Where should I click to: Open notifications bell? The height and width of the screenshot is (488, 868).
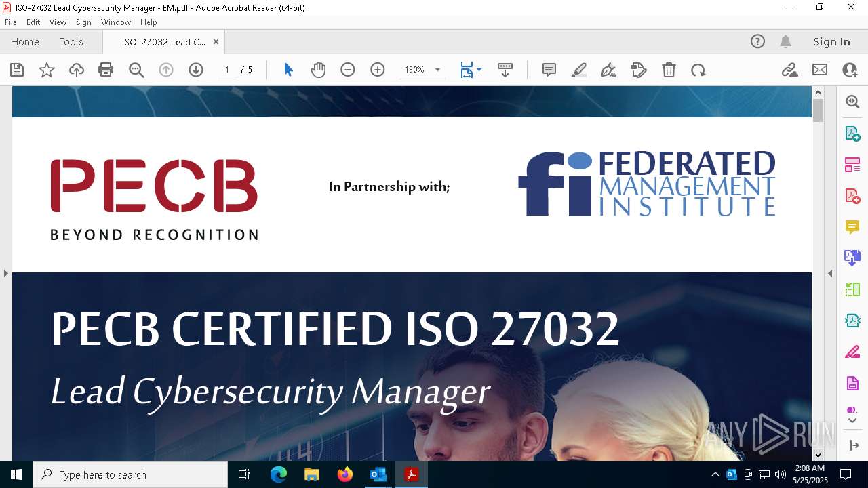(x=785, y=41)
